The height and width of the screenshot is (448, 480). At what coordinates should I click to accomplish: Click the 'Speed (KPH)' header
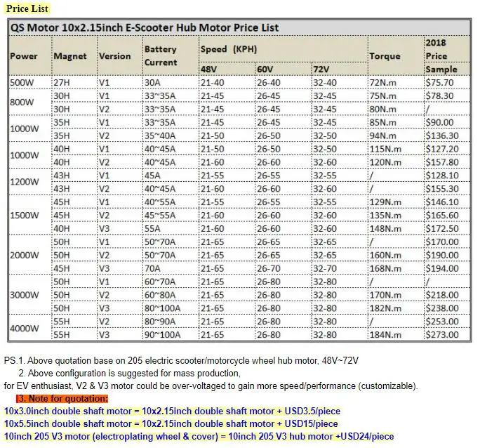point(229,49)
